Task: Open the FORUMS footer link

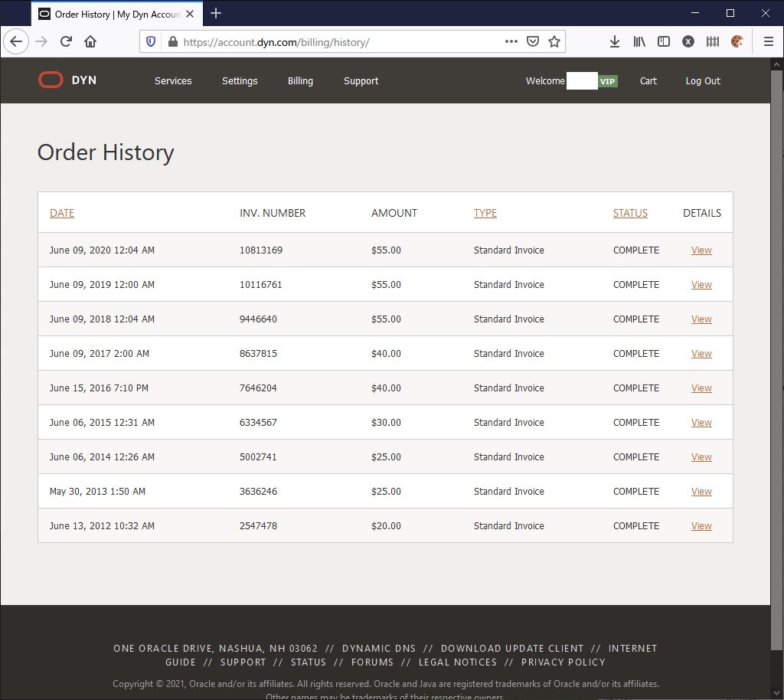Action: [372, 662]
